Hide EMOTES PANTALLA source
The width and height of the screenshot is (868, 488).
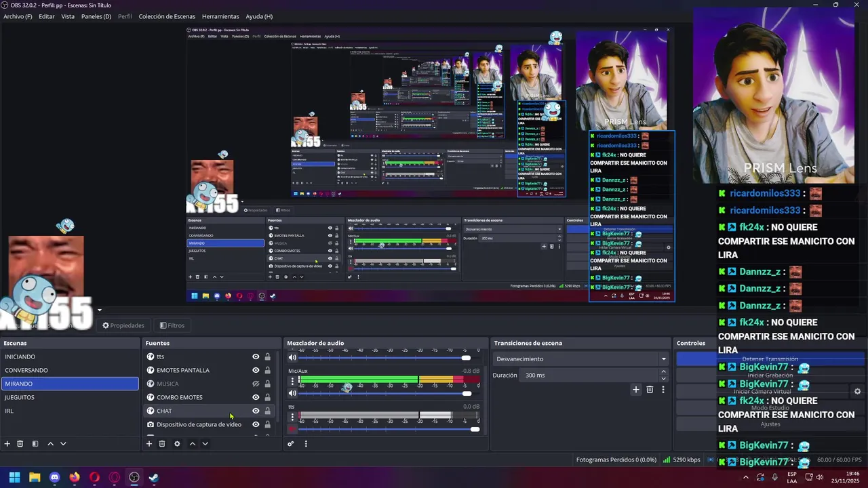pos(256,370)
